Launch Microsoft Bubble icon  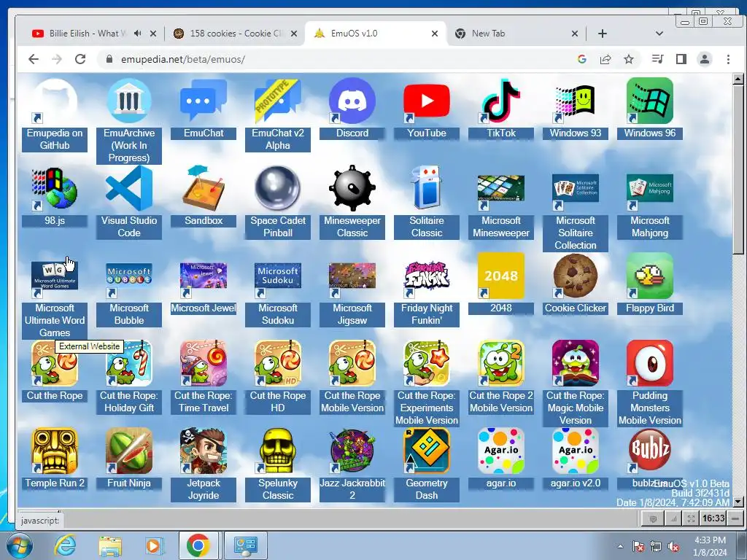pos(129,276)
